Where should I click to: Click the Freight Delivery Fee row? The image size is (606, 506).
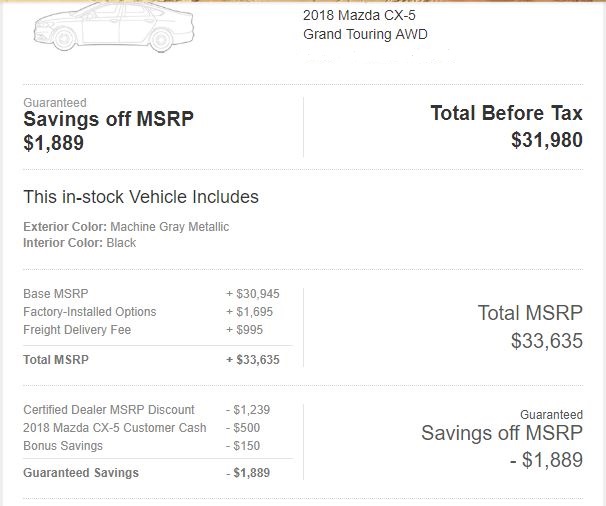pyautogui.click(x=151, y=330)
